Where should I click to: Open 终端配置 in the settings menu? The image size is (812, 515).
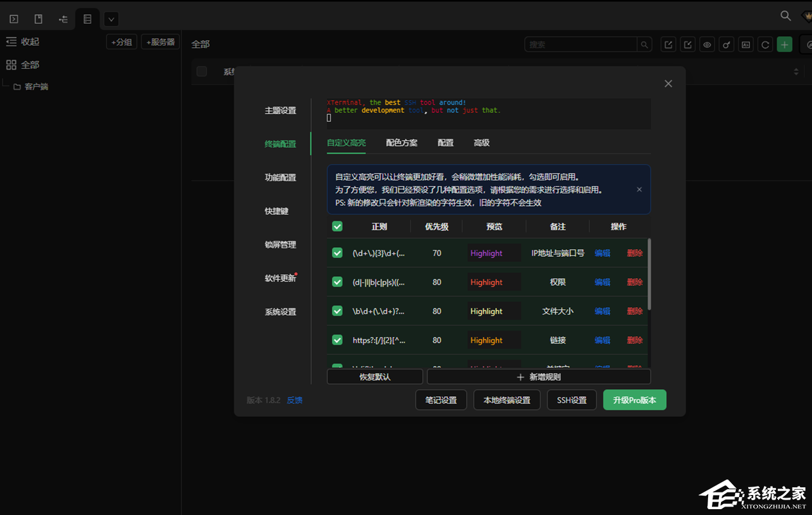coord(280,144)
